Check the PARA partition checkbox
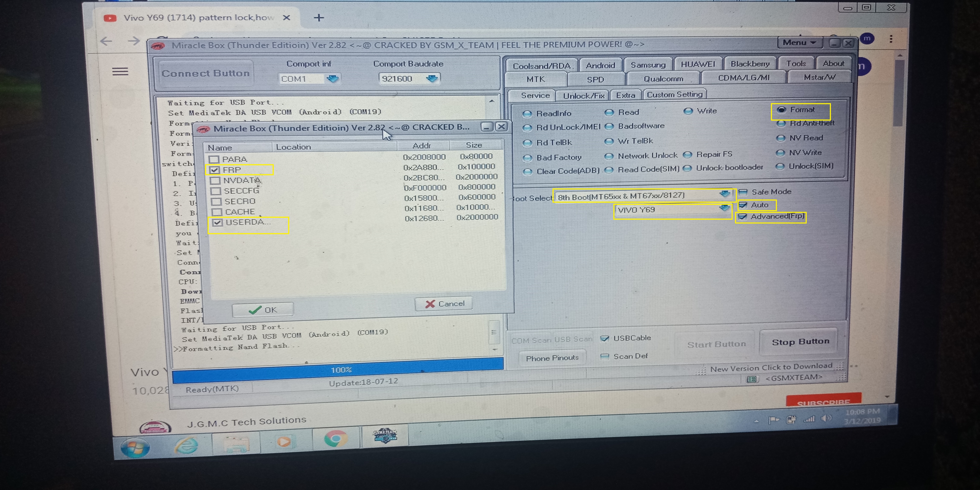This screenshot has width=980, height=490. point(214,159)
